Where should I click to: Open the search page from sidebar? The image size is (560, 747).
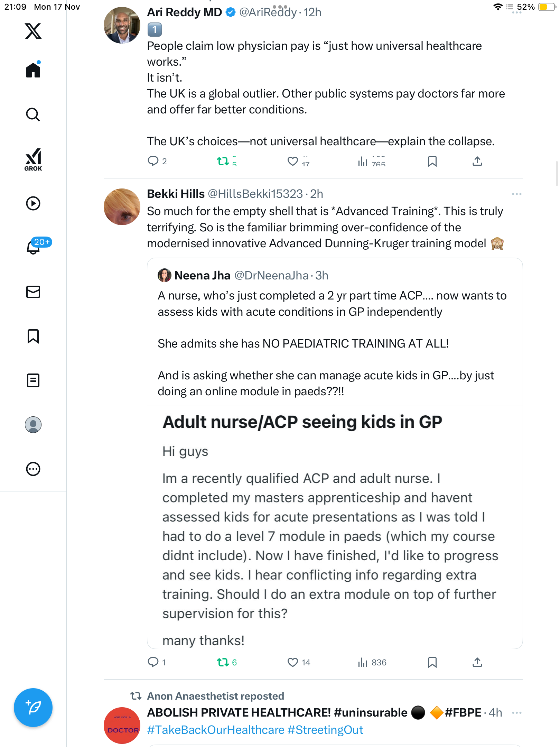point(33,114)
